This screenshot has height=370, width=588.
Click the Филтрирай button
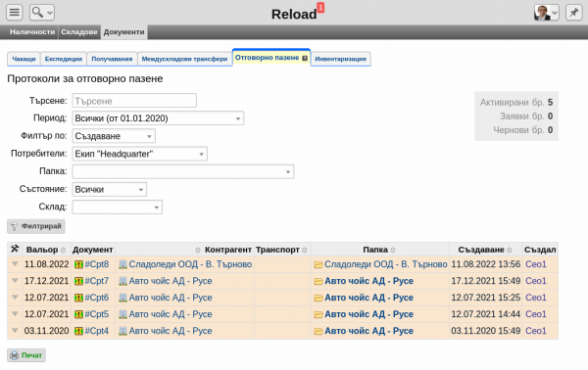pos(36,226)
